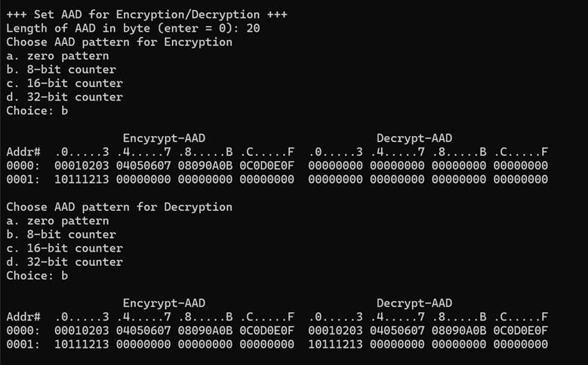Image resolution: width=588 pixels, height=365 pixels.
Task: Click address "0001:" in the lower table
Action: (23, 344)
